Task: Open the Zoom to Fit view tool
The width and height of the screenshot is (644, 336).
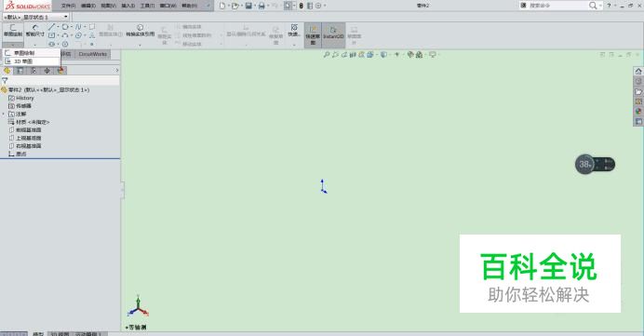Action: click(326, 55)
